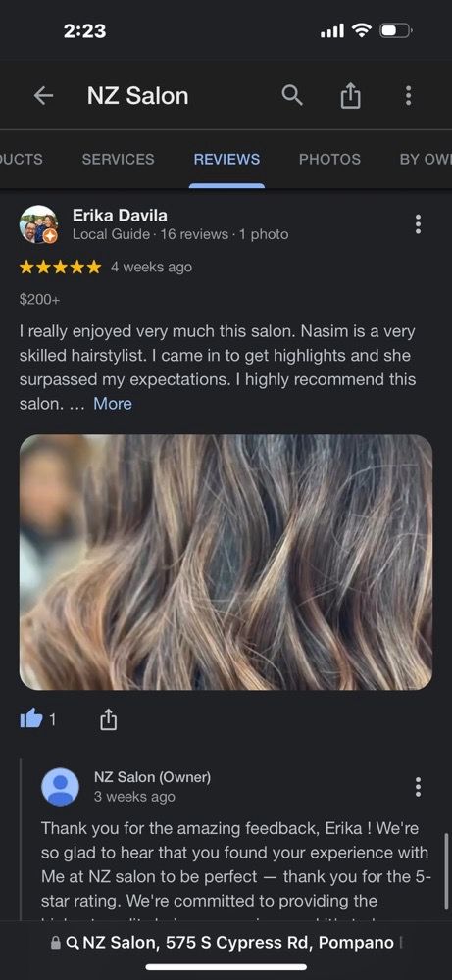Share Erika's review using share icon
This screenshot has width=452, height=980.
(108, 720)
